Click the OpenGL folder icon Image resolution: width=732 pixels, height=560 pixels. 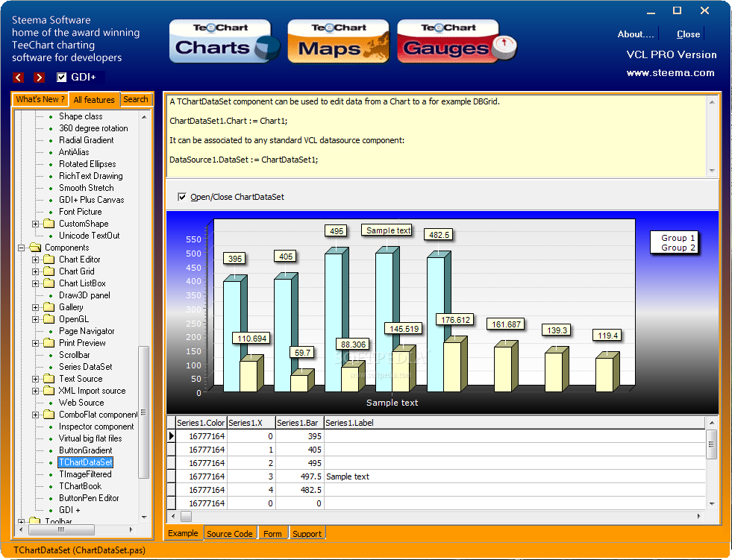pyautogui.click(x=49, y=319)
